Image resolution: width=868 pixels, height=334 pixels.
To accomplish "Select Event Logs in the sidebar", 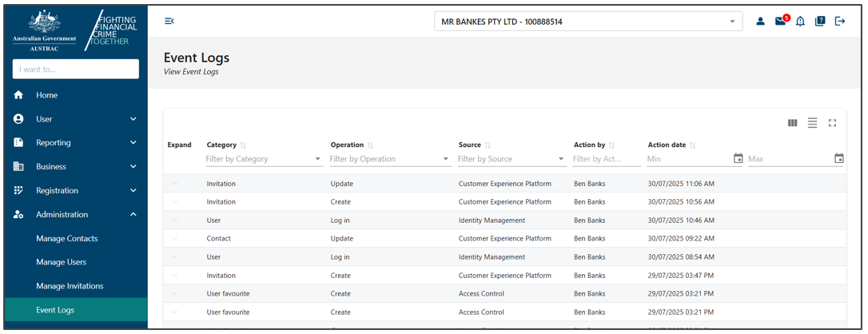I will (x=76, y=310).
